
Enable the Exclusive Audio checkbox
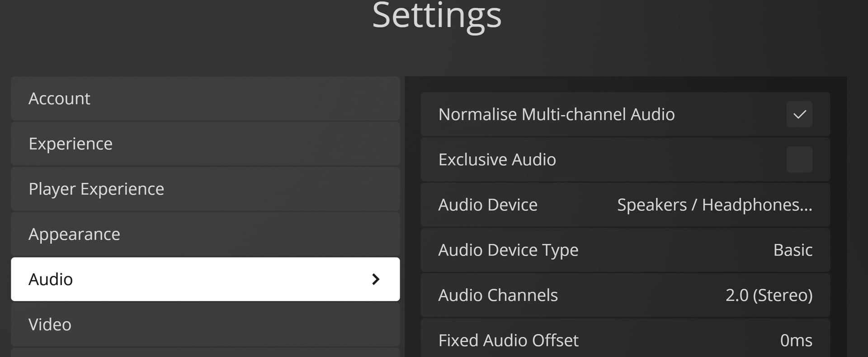coord(799,160)
